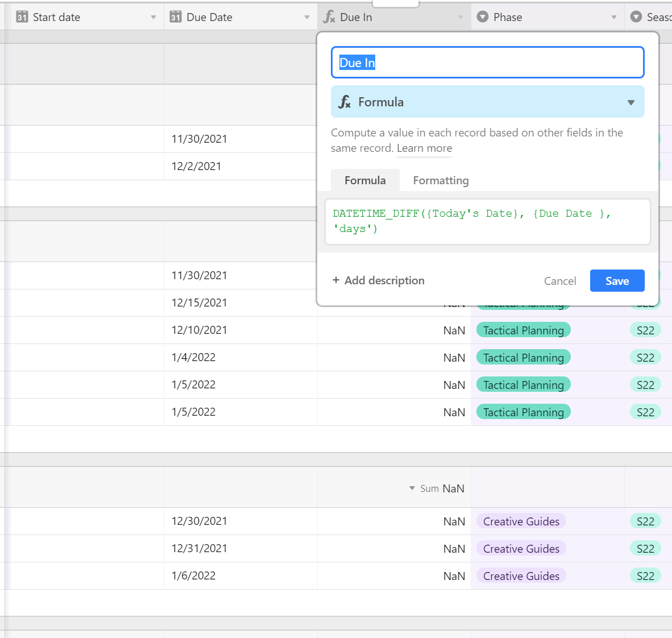This screenshot has width=672, height=638.
Task: Add description to the field
Action: click(379, 280)
